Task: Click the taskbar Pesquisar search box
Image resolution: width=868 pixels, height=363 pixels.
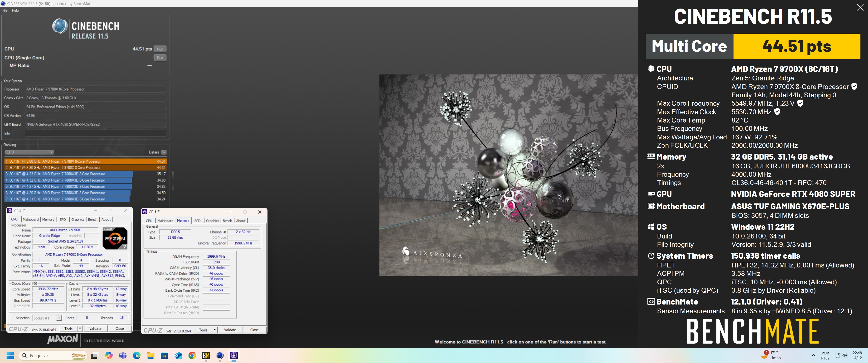Action: coord(53,356)
